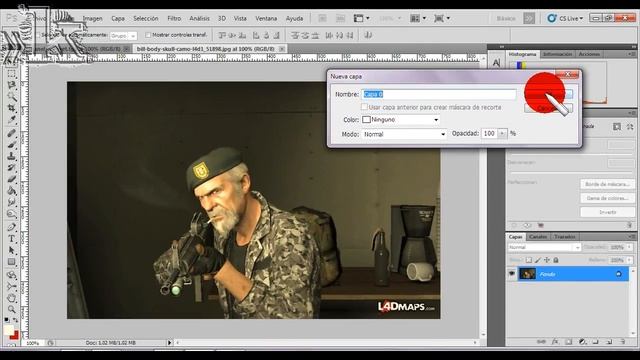Check Usar capa anterior para máscara de recorte
Viewport: 640px width, 360px height.
point(364,107)
